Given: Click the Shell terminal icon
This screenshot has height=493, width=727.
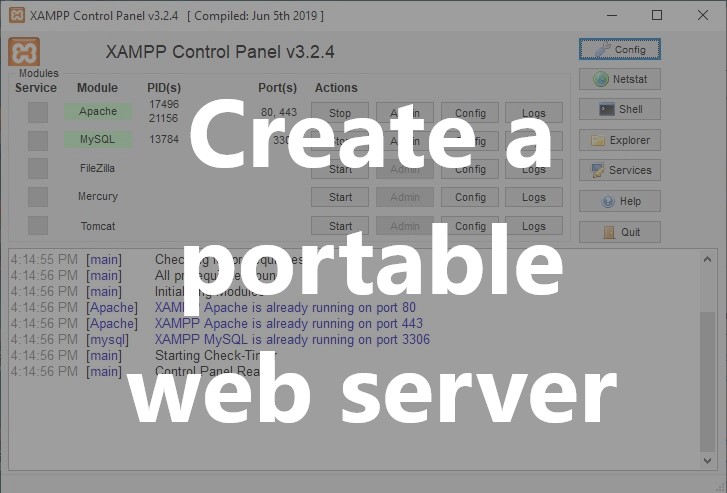Looking at the screenshot, I should (x=606, y=109).
